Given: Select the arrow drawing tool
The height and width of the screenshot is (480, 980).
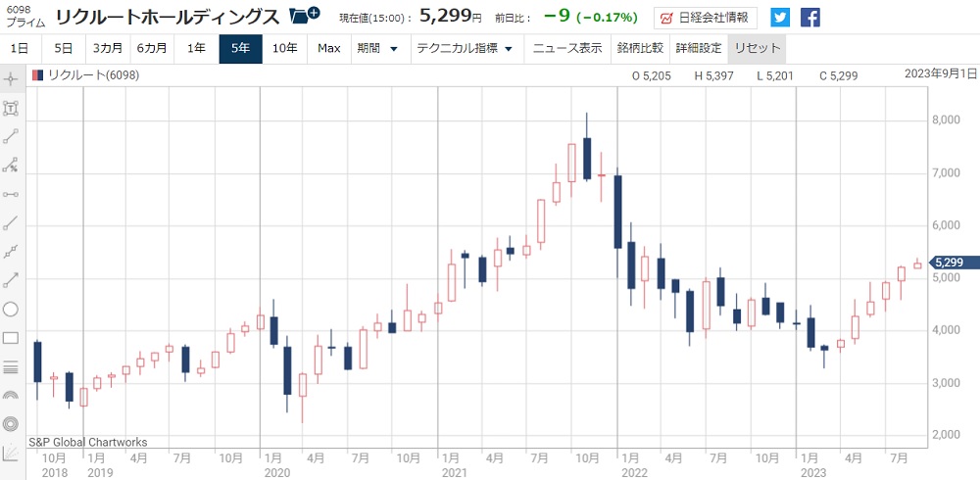Looking at the screenshot, I should click(x=11, y=280).
